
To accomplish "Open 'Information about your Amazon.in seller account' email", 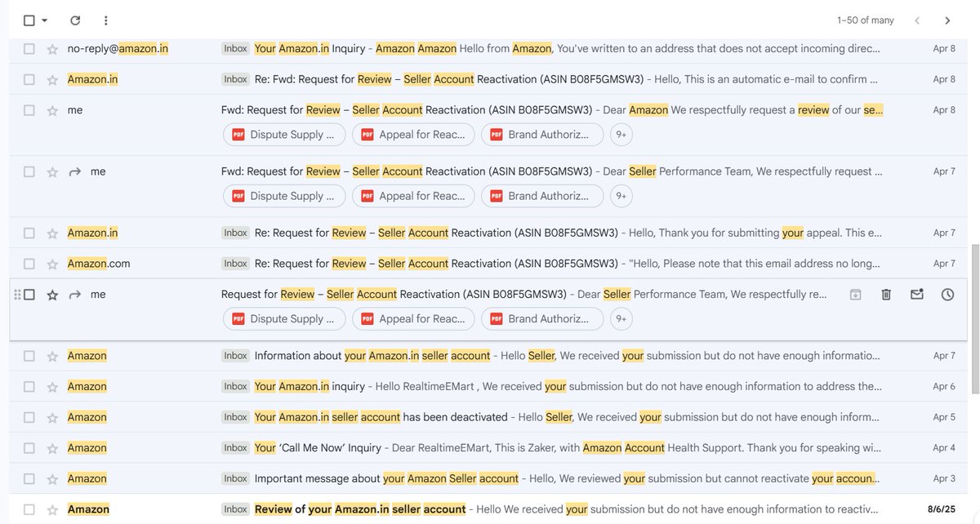I will (490, 357).
